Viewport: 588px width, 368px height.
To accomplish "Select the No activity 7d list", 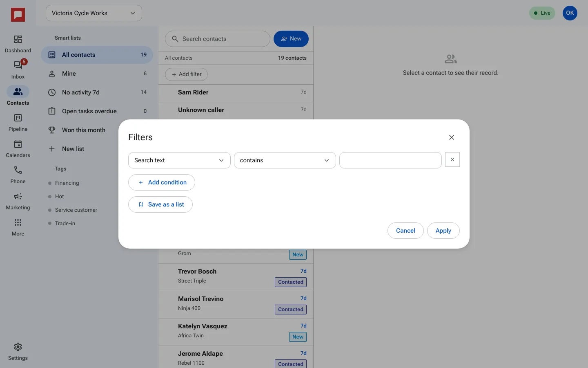I will pyautogui.click(x=97, y=92).
